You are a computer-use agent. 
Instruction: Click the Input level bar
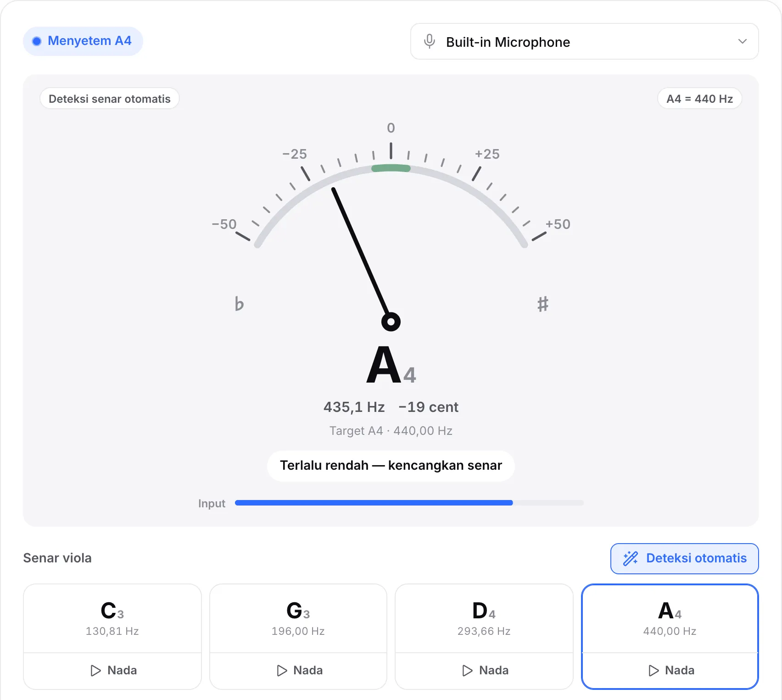click(409, 503)
